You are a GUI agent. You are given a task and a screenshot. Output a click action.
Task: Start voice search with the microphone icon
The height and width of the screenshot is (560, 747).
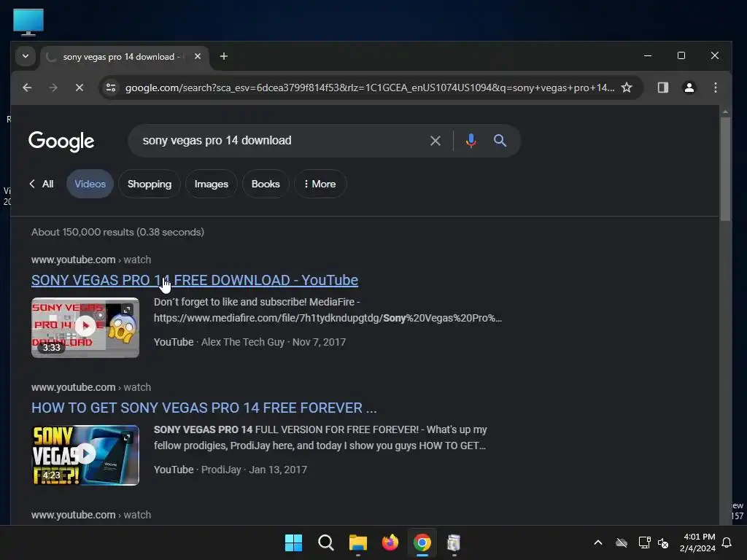(x=471, y=141)
